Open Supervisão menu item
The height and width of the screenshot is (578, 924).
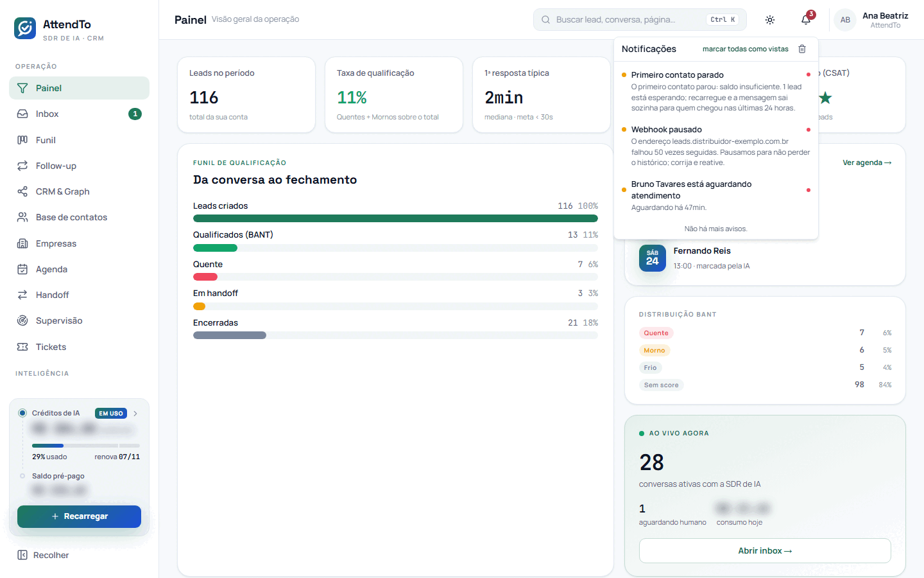[x=79, y=320]
